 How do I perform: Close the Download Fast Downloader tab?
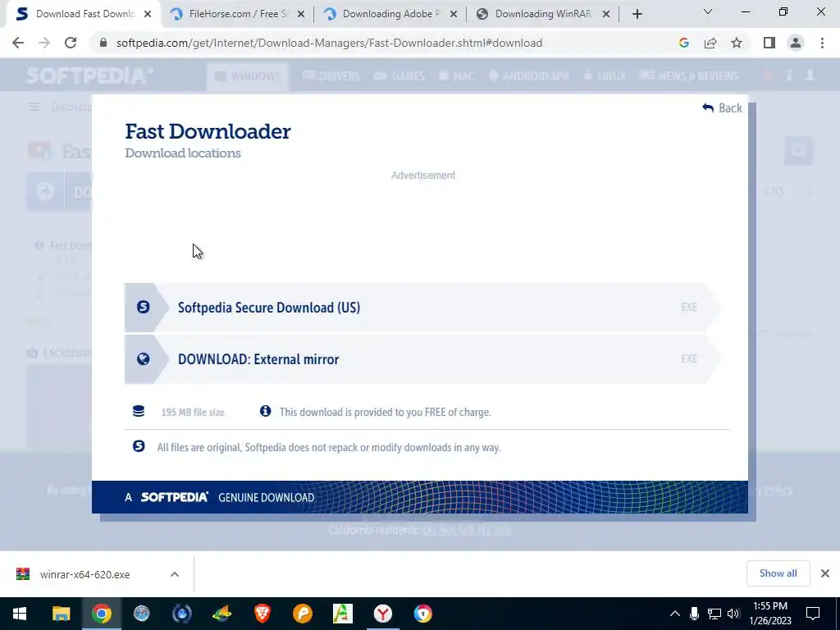coord(148,15)
